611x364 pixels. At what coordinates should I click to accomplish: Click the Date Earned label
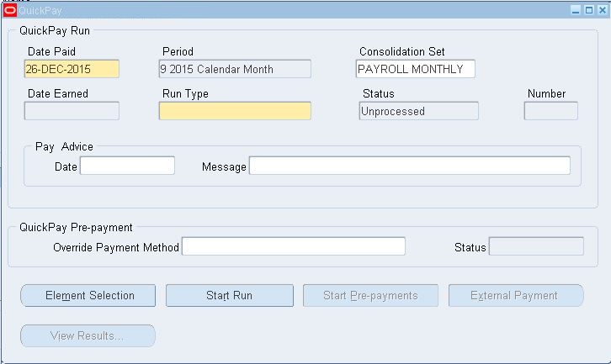point(58,93)
